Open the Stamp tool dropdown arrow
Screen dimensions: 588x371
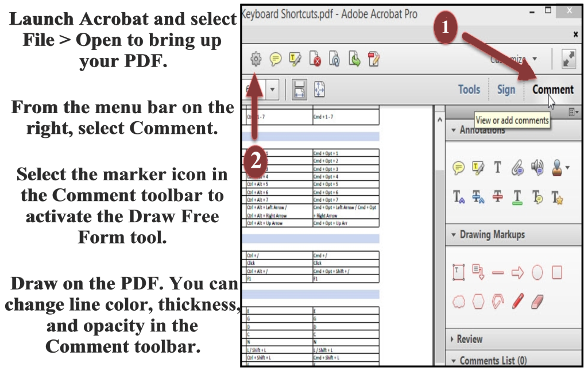coord(567,168)
